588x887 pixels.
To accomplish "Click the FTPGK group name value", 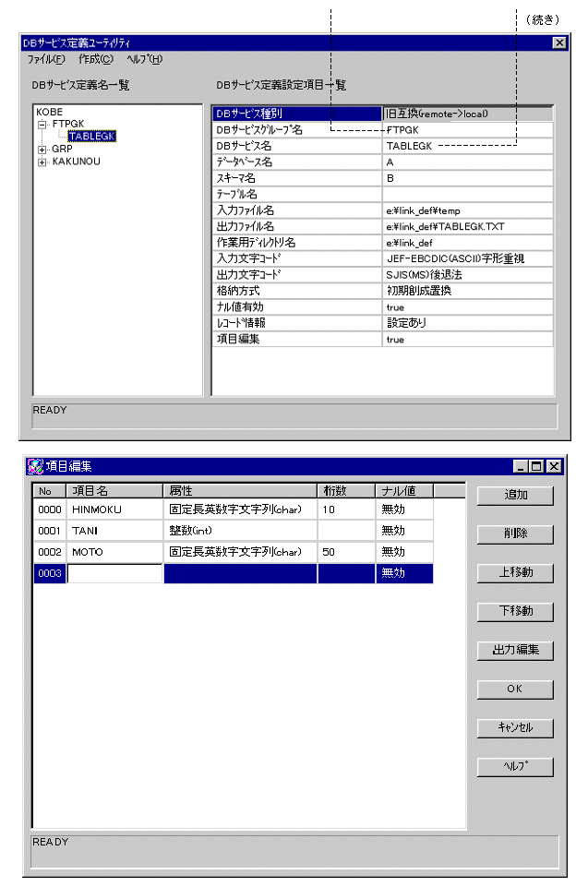I will pos(468,130).
